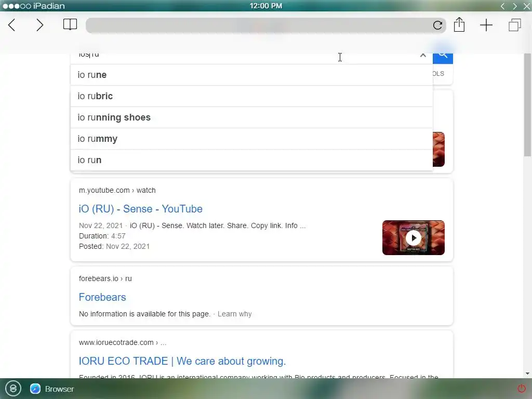Choose the suggestion 'io rune'

coord(251,75)
